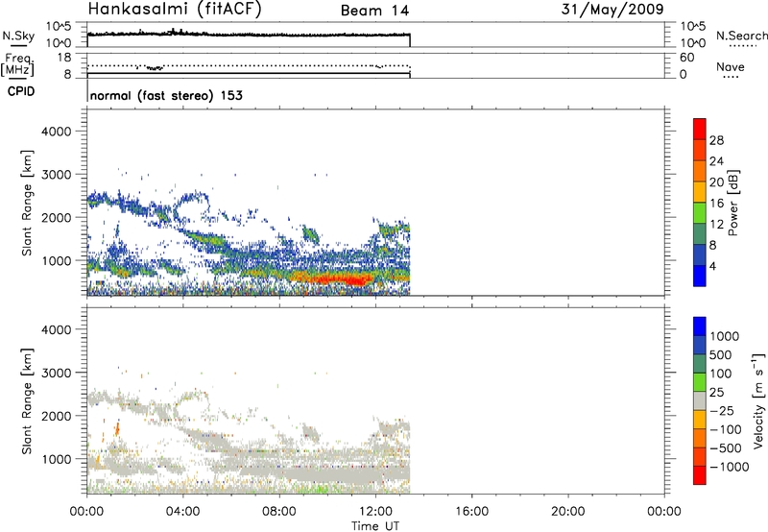
Task: Click the red -1000 velocity colorbar segment
Action: click(700, 475)
